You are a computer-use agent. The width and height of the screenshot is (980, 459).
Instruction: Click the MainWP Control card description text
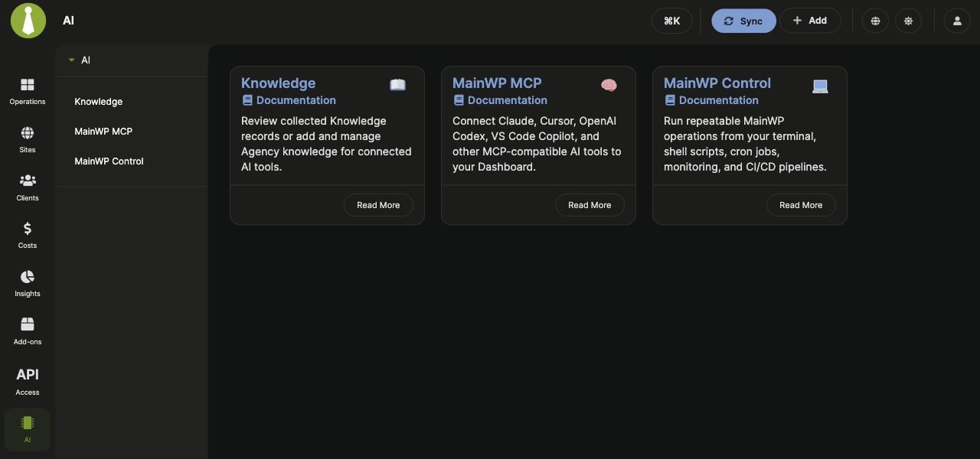(745, 144)
